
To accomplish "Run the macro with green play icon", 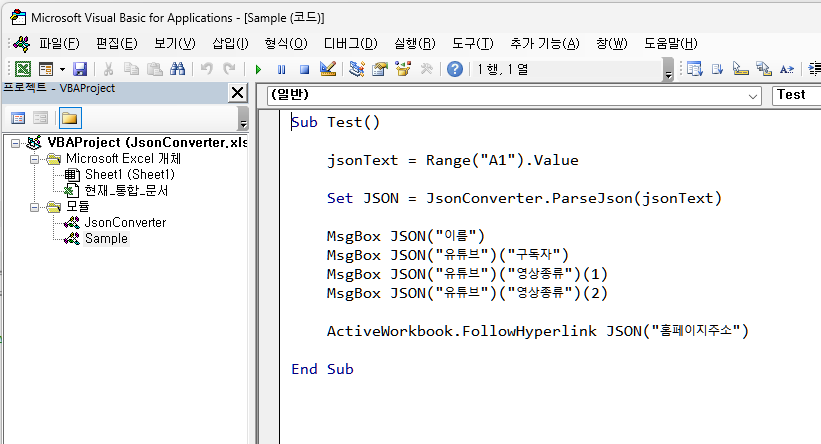I will point(258,69).
